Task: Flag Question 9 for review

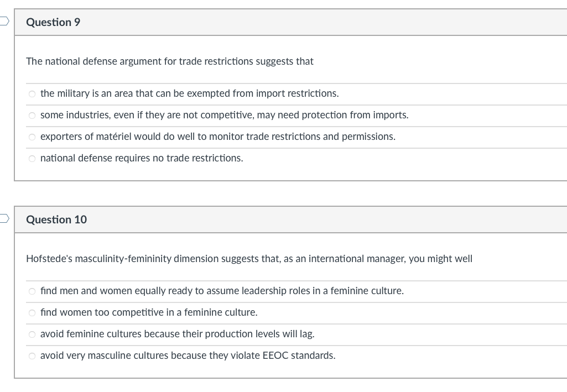Action: pos(4,22)
